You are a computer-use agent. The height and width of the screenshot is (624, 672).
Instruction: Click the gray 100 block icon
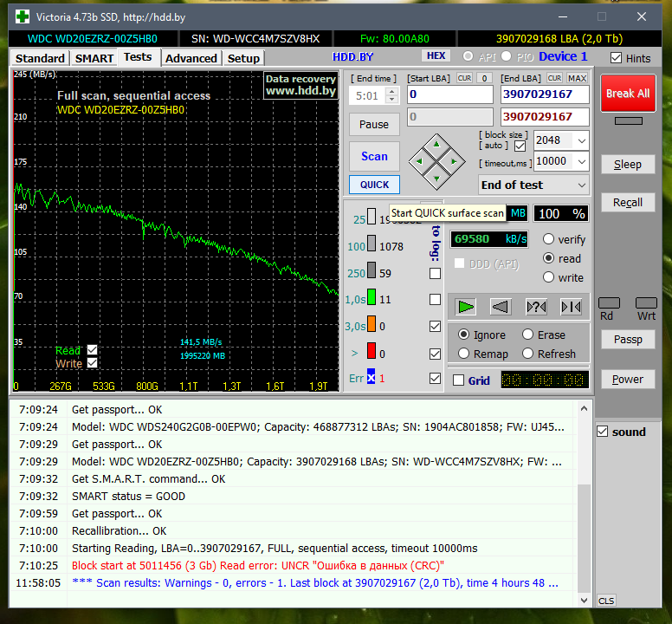(372, 244)
